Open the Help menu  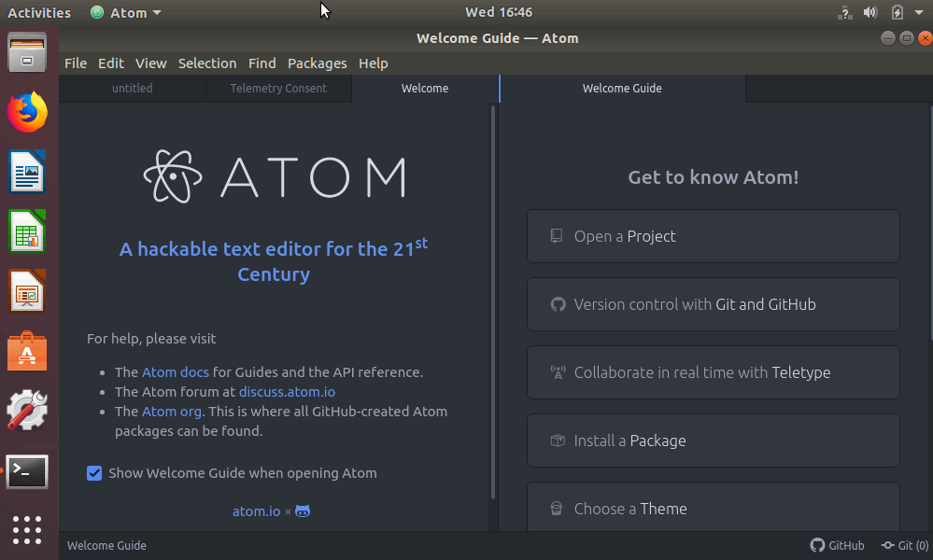(x=373, y=63)
